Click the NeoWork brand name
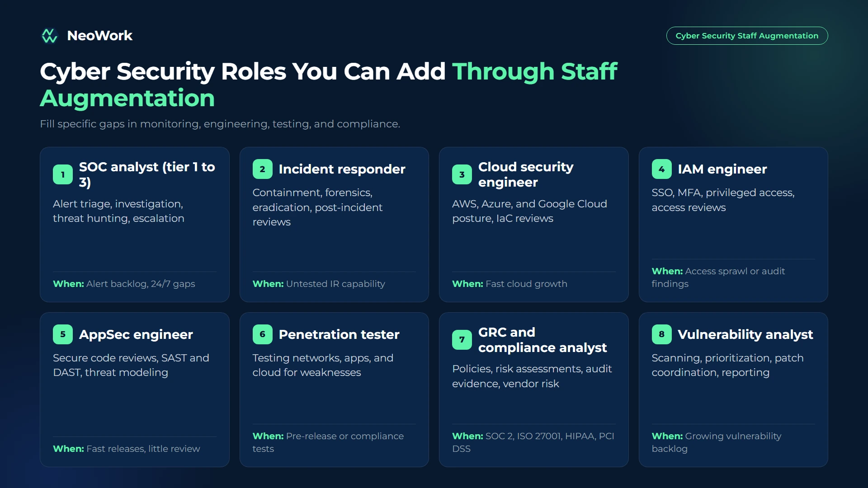The width and height of the screenshot is (868, 488). 99,36
